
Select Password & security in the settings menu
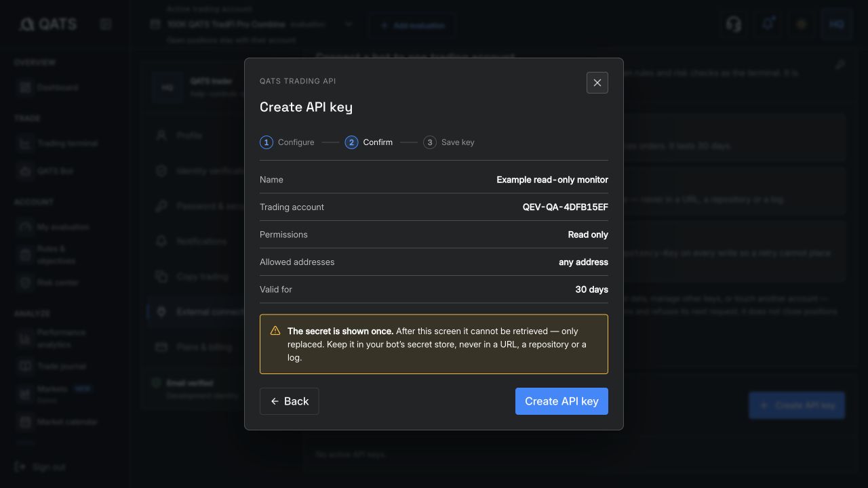196,206
